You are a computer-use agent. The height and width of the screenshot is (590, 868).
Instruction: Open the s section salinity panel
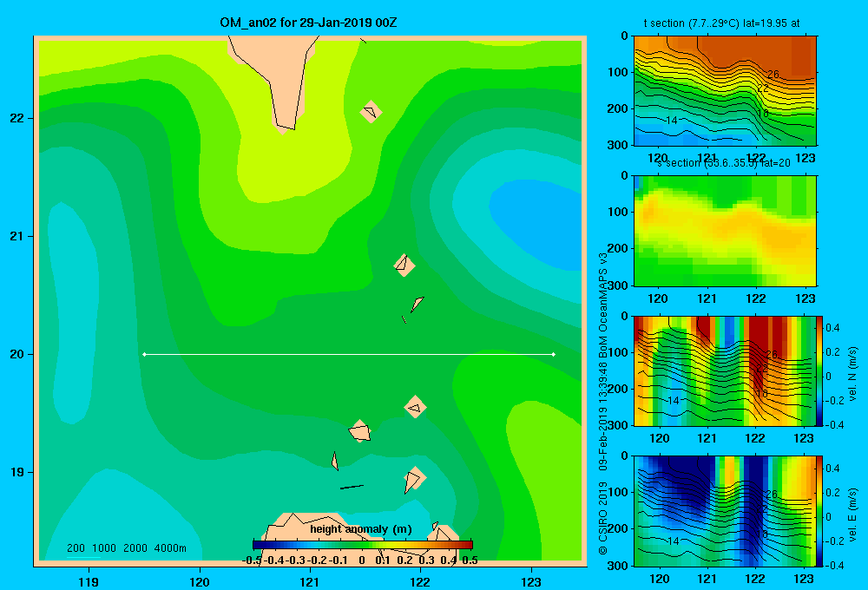[725, 231]
